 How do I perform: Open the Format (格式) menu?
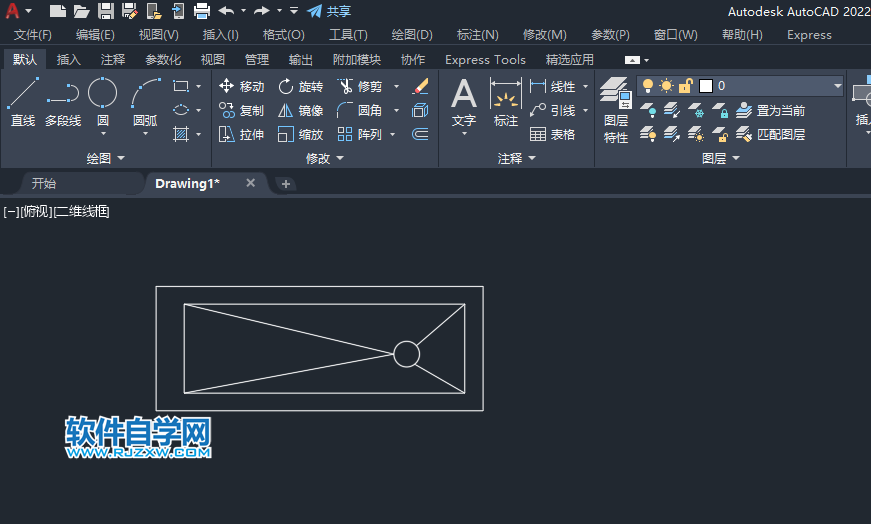[283, 35]
